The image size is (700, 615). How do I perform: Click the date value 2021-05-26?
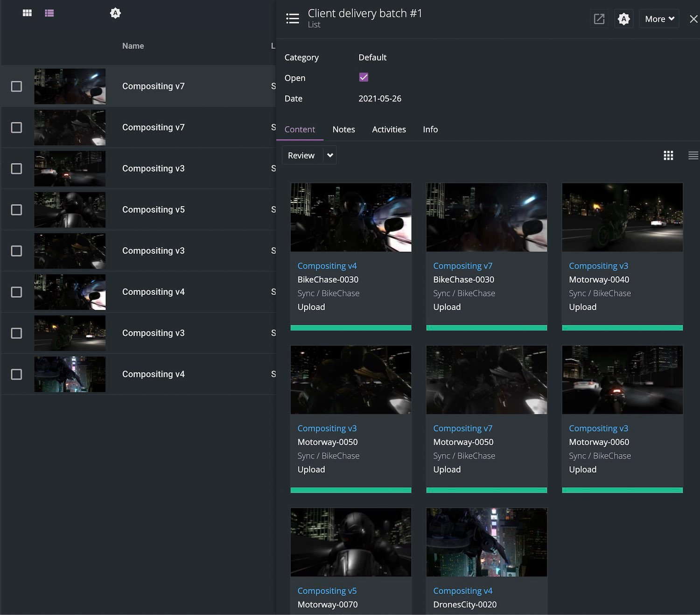coord(380,98)
